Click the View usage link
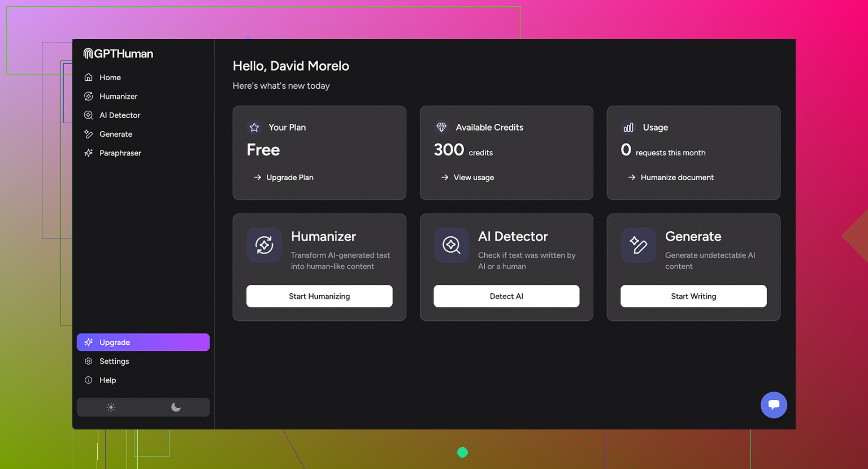The image size is (868, 469). [x=474, y=177]
